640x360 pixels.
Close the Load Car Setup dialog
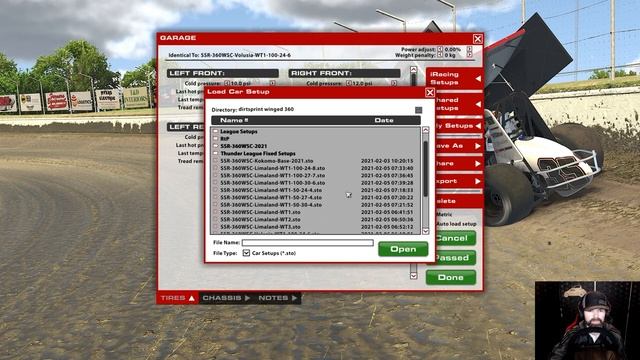click(430, 93)
